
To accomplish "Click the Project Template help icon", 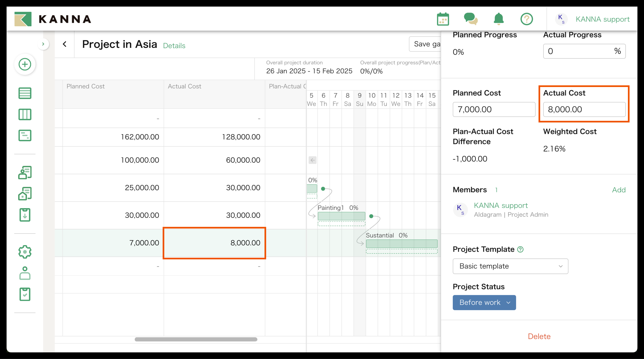I will coord(520,249).
